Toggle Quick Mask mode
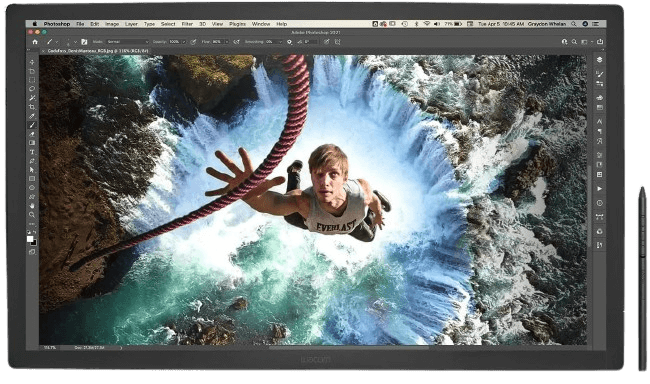Image resolution: width=650 pixels, height=384 pixels. pyautogui.click(x=32, y=251)
